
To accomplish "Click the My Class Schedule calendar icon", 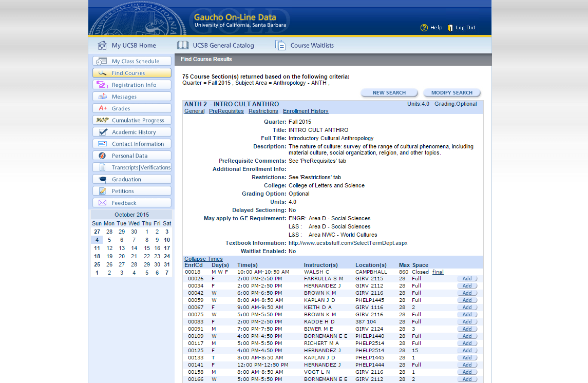I will coord(101,61).
